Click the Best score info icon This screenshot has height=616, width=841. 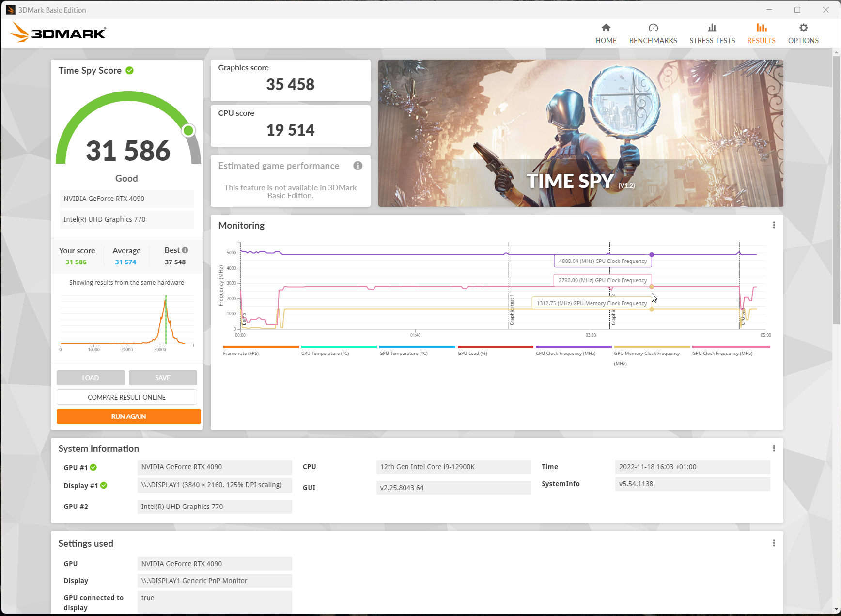point(185,250)
